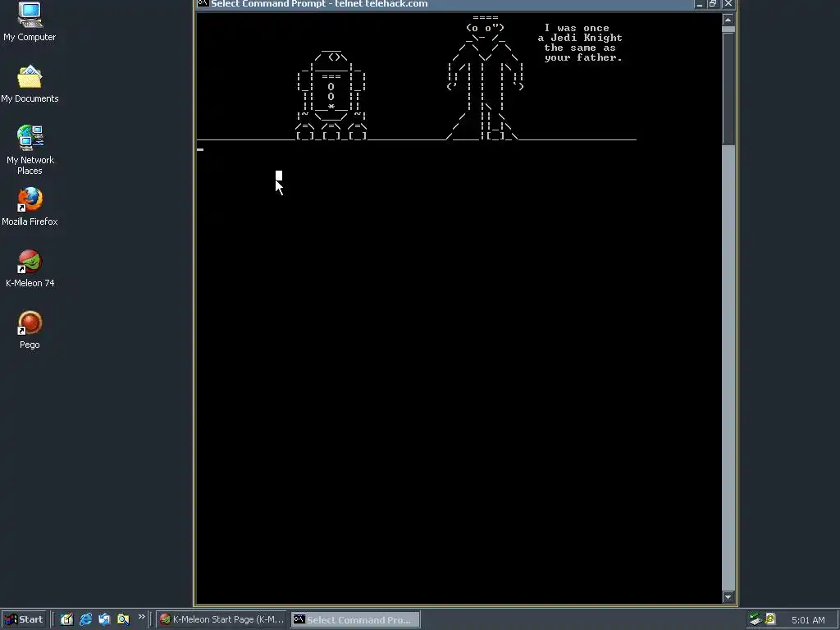Click first Quick Launch notepad-style icon
840x630 pixels.
66,619
